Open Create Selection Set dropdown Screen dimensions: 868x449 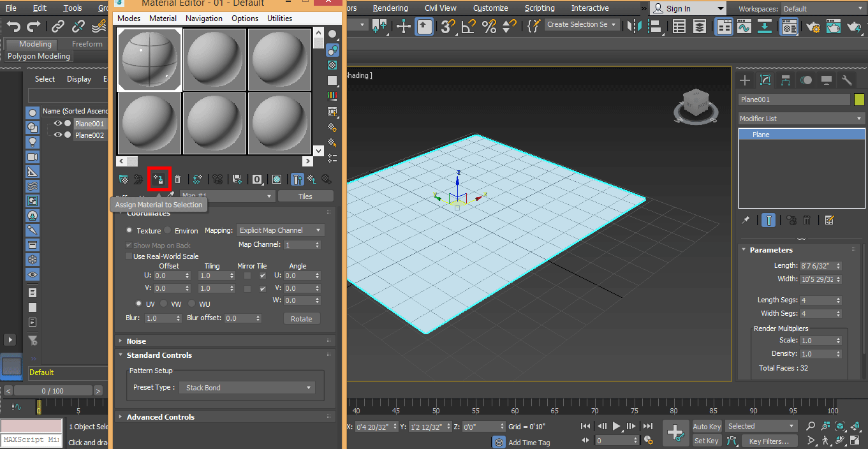tap(582, 24)
